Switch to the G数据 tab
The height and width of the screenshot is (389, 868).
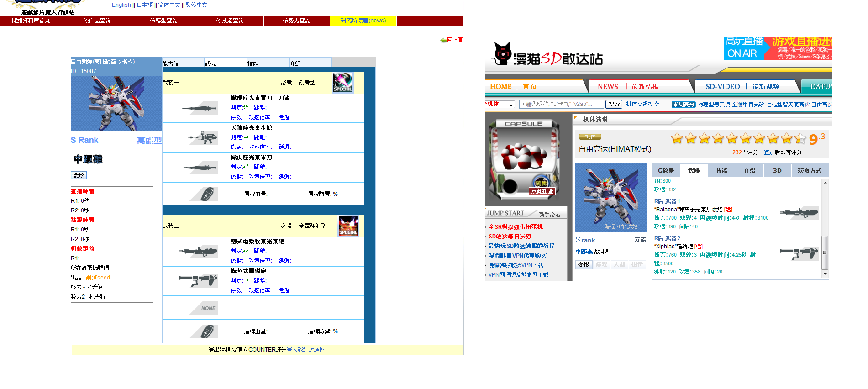[x=666, y=170]
